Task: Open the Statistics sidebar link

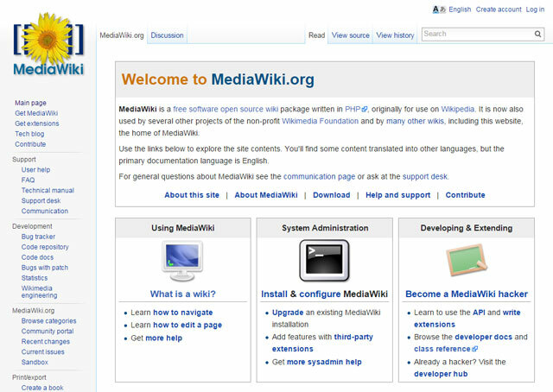Action: 35,278
